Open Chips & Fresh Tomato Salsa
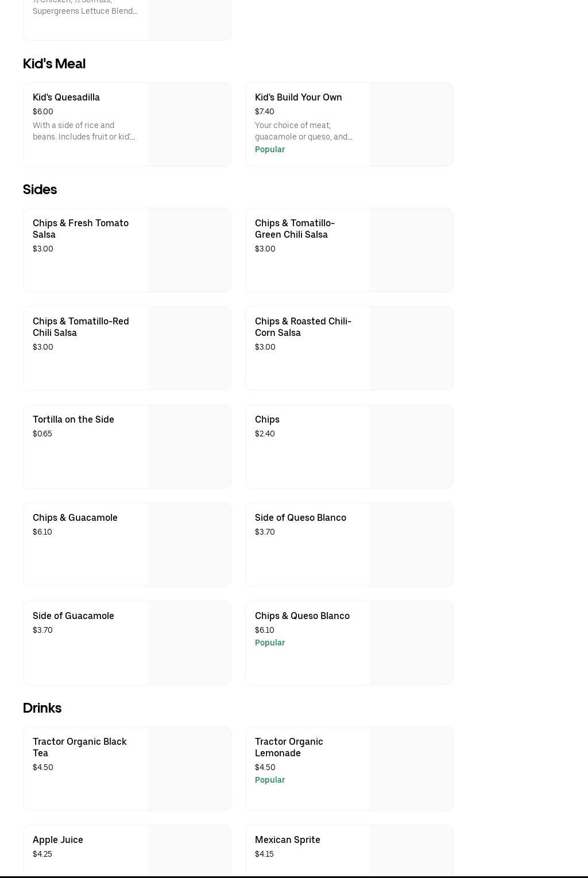This screenshot has height=878, width=588. 80,229
